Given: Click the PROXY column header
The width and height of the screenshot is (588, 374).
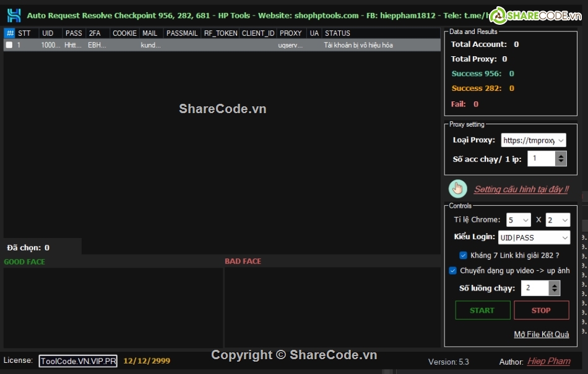Looking at the screenshot, I should click(x=292, y=33).
